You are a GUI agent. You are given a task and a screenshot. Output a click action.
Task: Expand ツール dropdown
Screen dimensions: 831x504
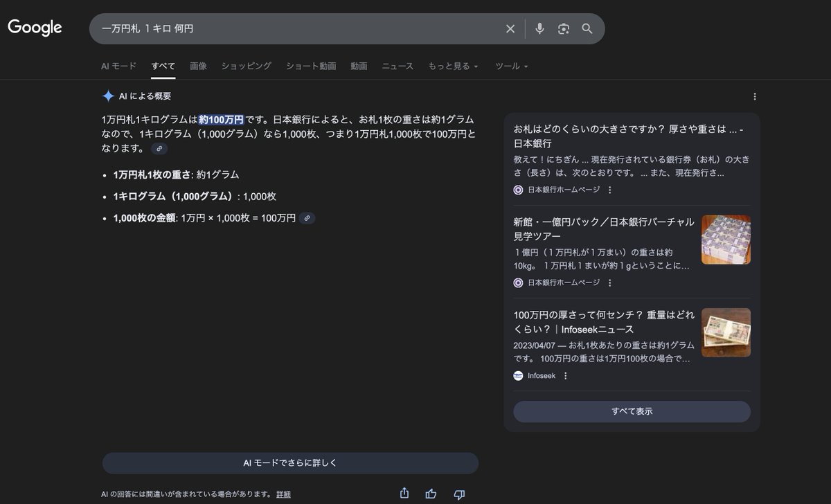click(512, 66)
